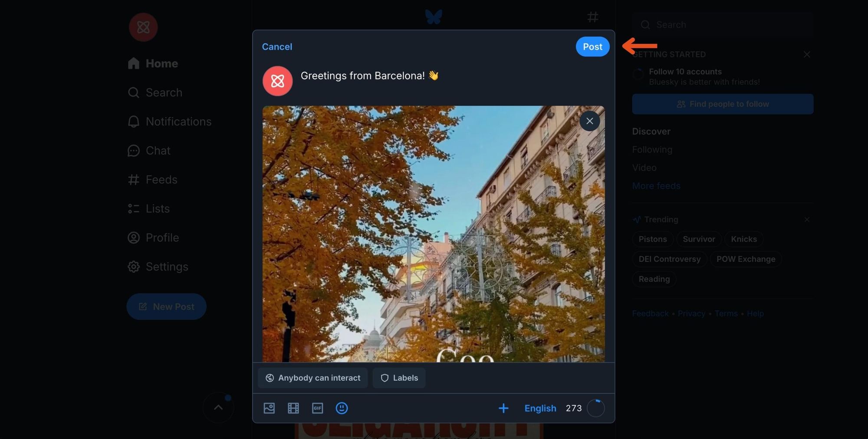Open the Labels selector
Image resolution: width=868 pixels, height=439 pixels.
tap(399, 378)
